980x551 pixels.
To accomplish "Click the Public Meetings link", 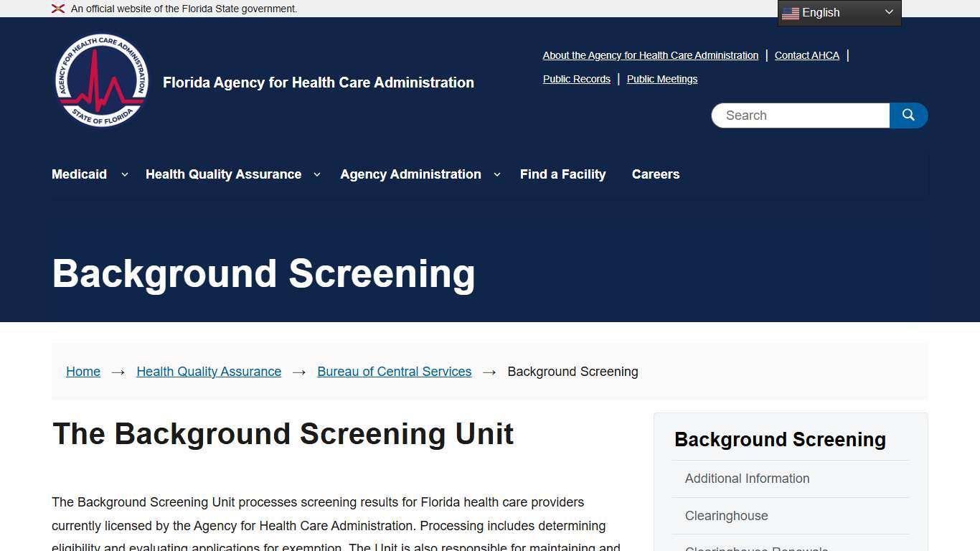I will coord(661,79).
